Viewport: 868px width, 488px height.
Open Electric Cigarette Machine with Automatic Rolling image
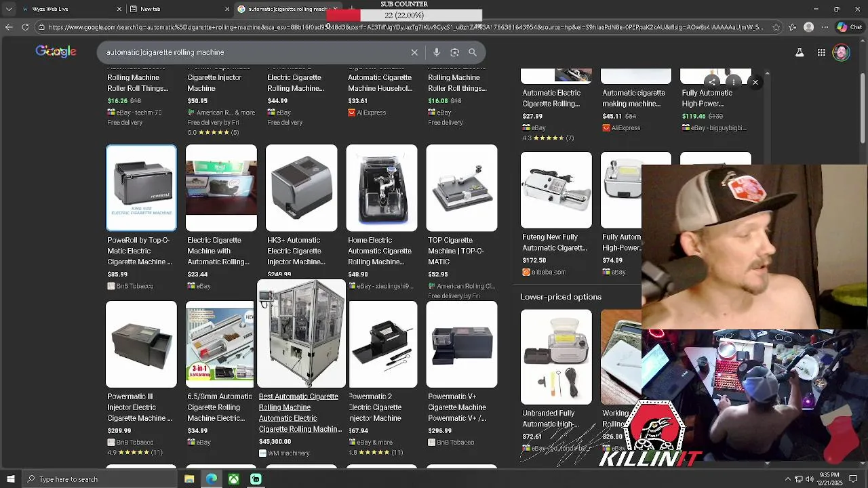pyautogui.click(x=221, y=188)
